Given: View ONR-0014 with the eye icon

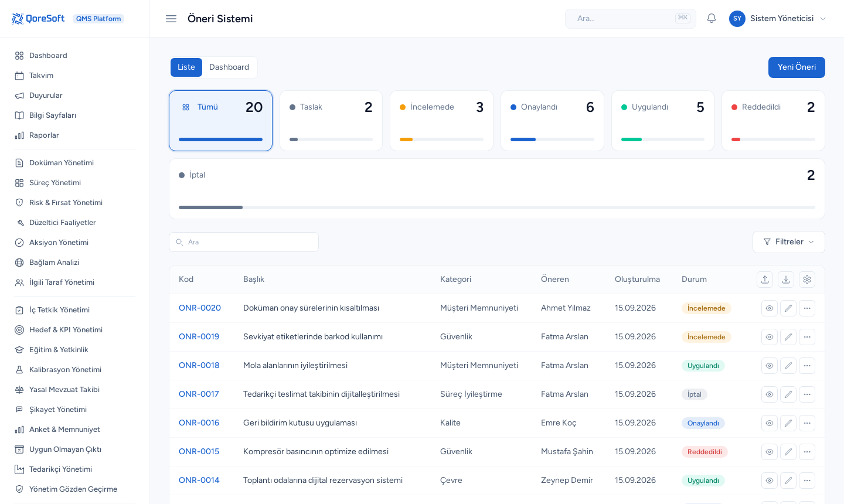Looking at the screenshot, I should 770,481.
